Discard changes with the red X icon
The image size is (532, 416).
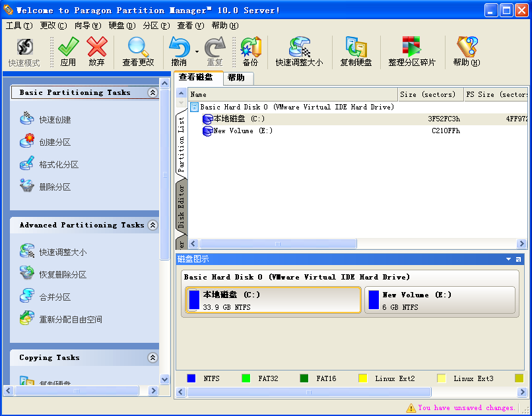96,47
